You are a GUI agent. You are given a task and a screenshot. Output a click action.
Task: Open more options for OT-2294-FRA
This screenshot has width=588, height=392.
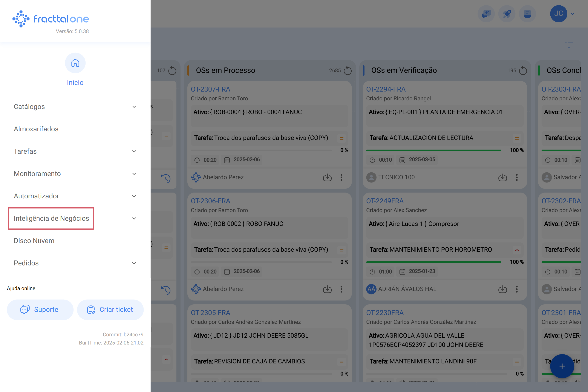(x=516, y=177)
